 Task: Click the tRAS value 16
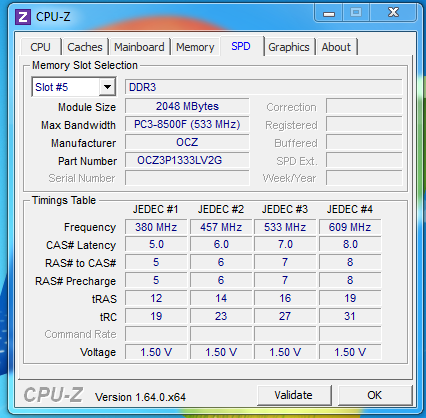click(x=285, y=298)
